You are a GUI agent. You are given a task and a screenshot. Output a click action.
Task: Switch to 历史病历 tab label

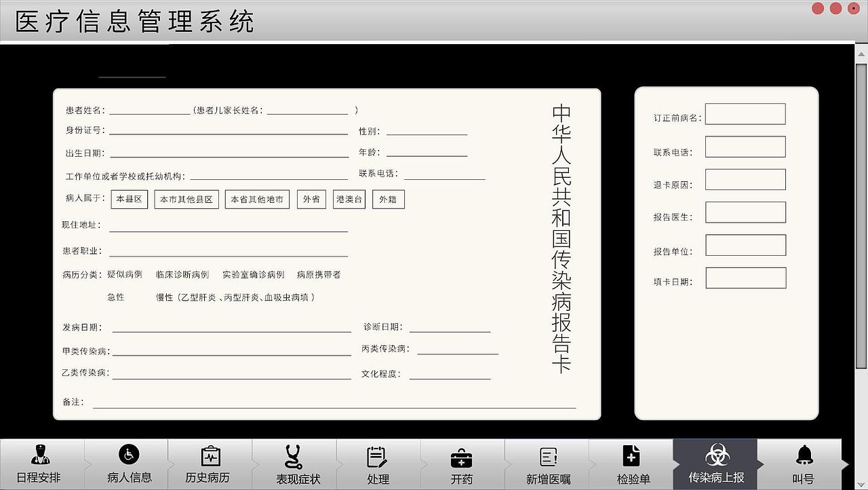208,478
